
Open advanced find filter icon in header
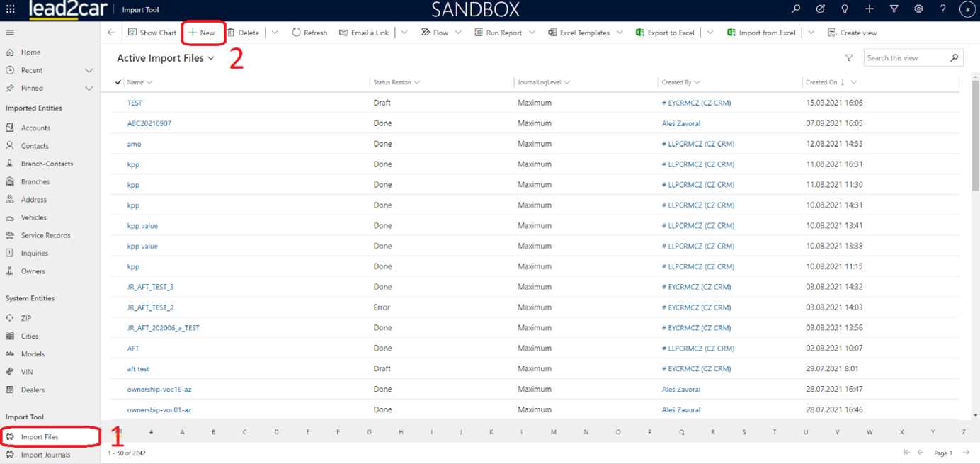tap(894, 9)
